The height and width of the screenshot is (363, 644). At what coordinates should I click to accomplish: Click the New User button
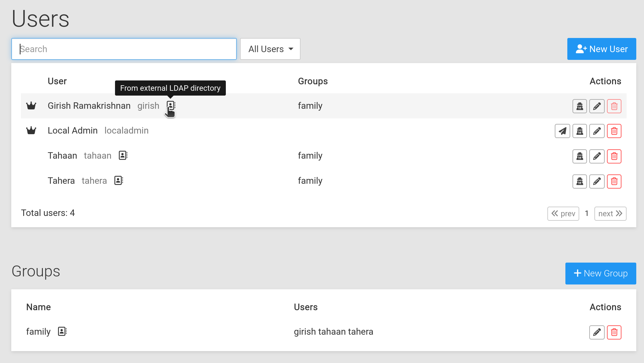[x=601, y=49]
